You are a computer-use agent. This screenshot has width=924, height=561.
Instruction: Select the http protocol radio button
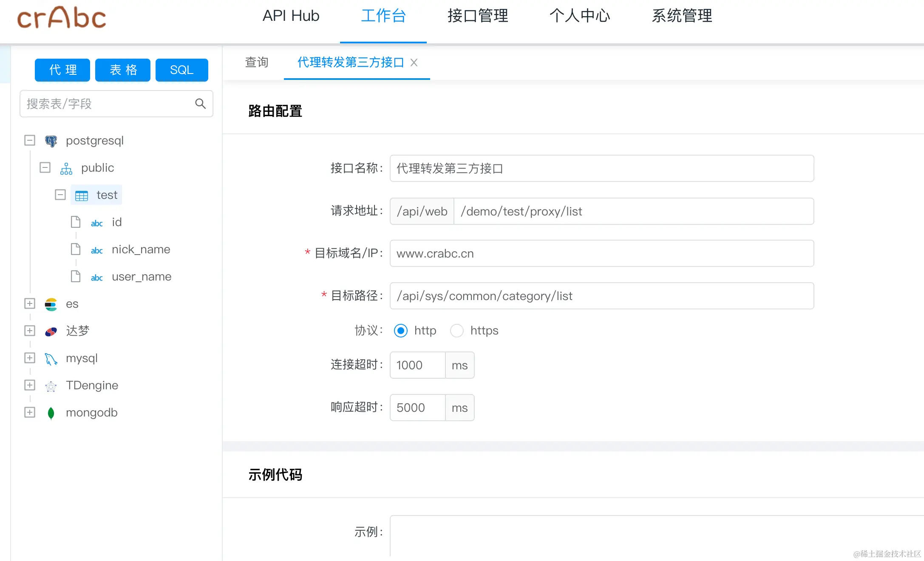pos(401,331)
